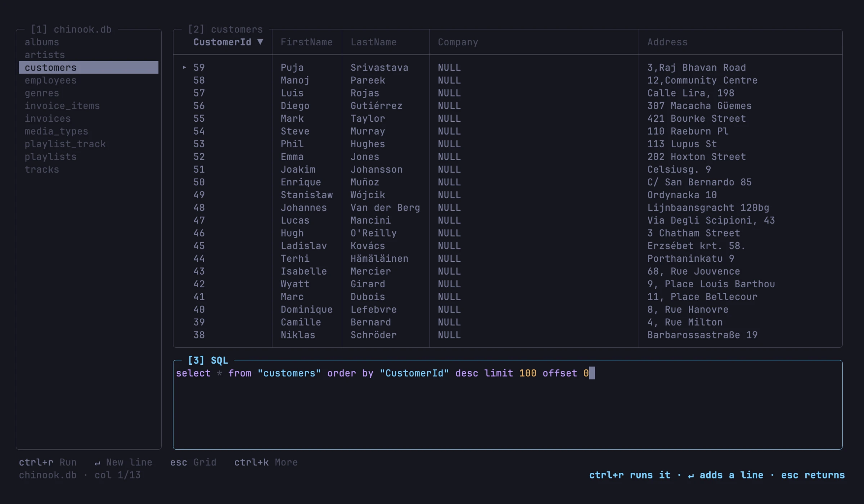
Task: Click the esc Grid hint
Action: pyautogui.click(x=193, y=462)
